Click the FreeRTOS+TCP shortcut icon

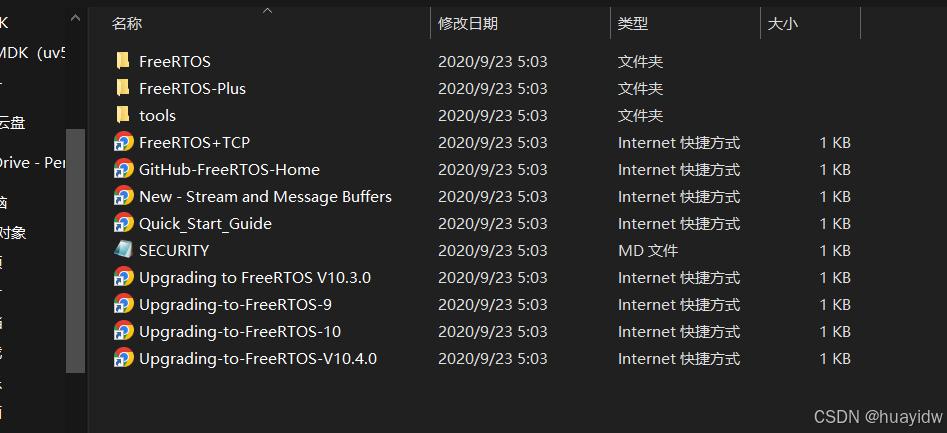[x=124, y=142]
